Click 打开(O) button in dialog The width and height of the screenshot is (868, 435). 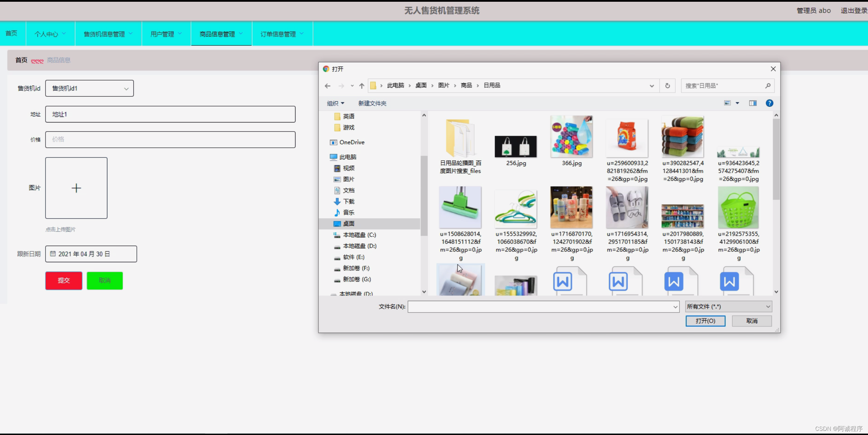[705, 321]
